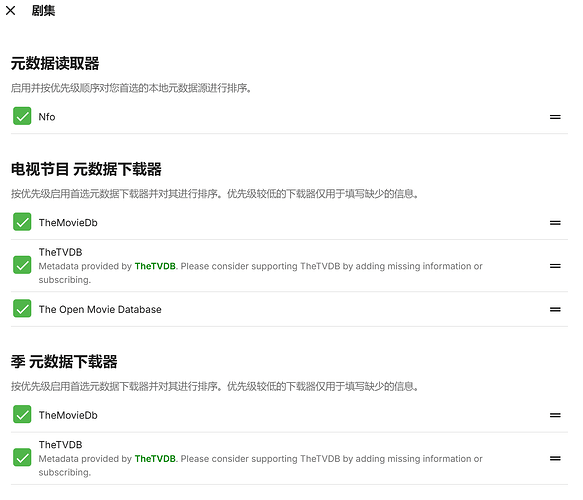Viewport: 583px width, 500px height.
Task: Click TheTVDB reorder handle in 季 section
Action: pos(555,458)
